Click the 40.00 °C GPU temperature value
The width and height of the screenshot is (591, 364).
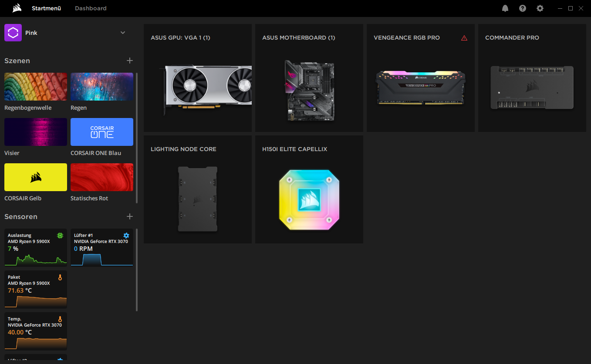(20, 332)
